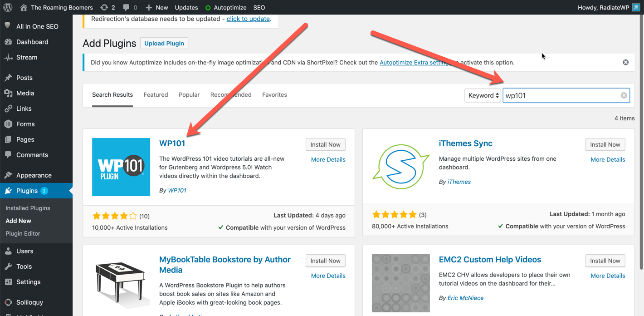Click the iThemes Sync logo thumbnail
Viewport: 644px width, 316px height.
click(x=401, y=167)
